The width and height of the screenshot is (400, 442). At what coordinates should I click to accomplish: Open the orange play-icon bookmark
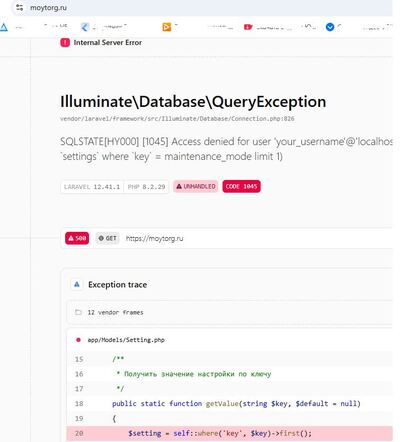[x=167, y=27]
